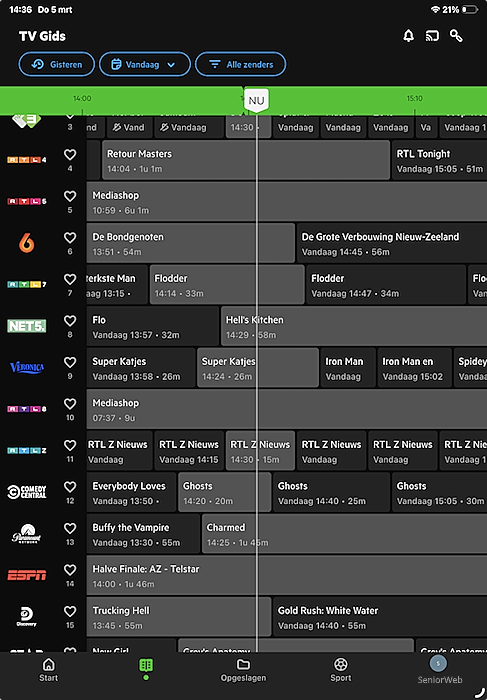Viewport: 487px width, 700px height.
Task: Select the RTL 7 channel logo
Action: 26,284
